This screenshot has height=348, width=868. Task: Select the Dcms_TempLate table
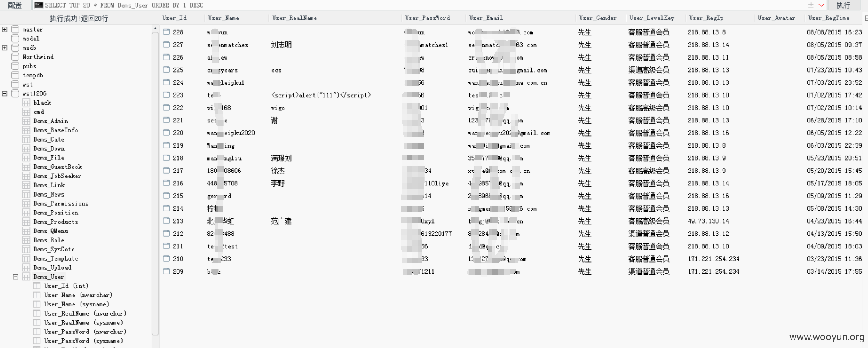click(56, 258)
